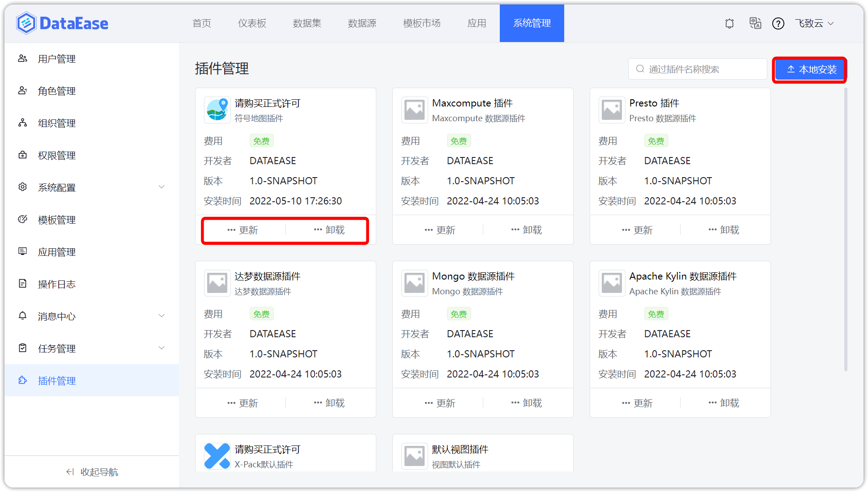Click the 应用管理 sidebar icon
This screenshot has height=492, width=868.
[23, 251]
